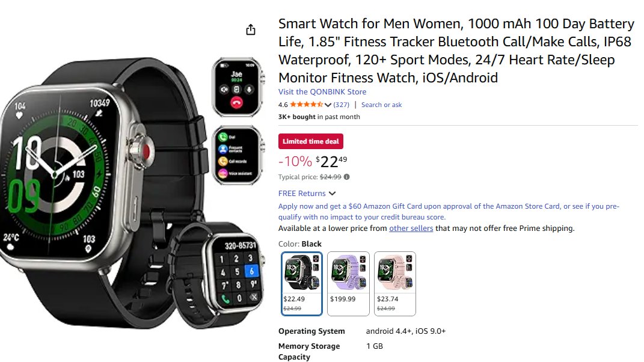Select the Black color swatch at $22.49
The height and width of the screenshot is (362, 644).
(302, 283)
